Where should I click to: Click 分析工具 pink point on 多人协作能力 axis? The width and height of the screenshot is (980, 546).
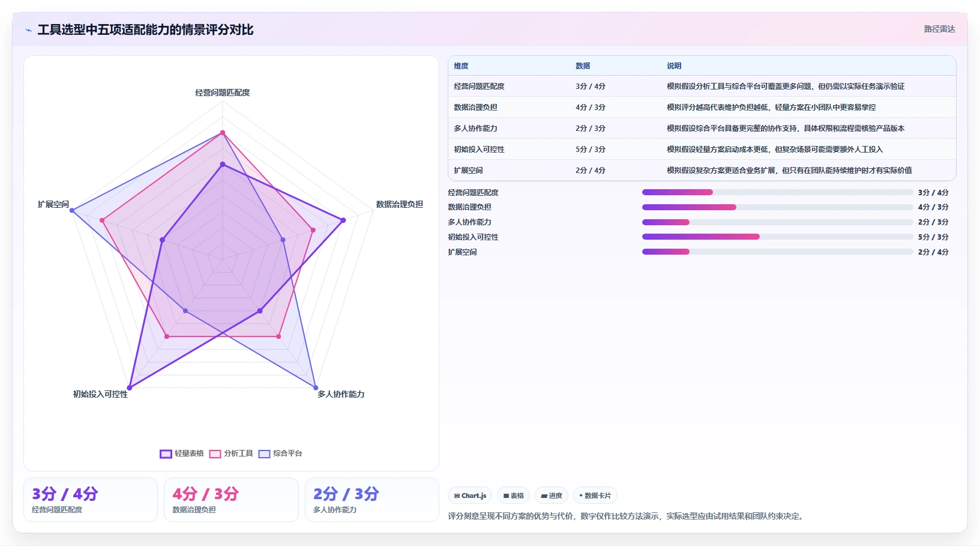[x=278, y=336]
